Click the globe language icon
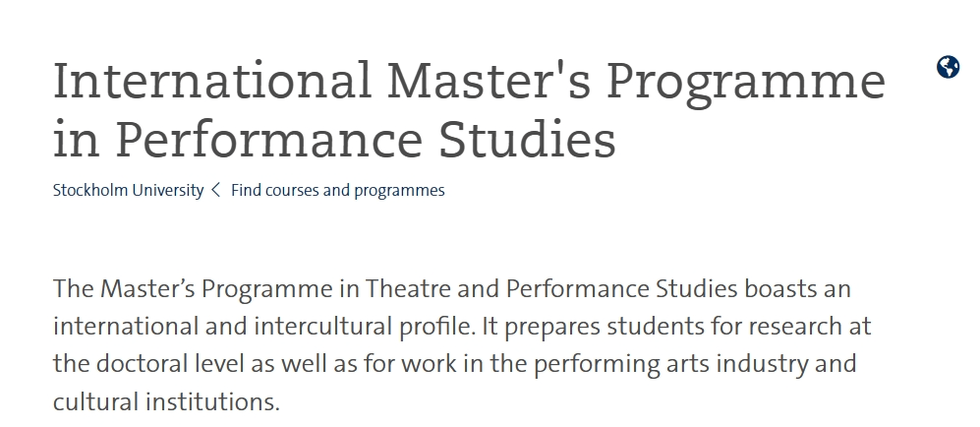This screenshot has width=980, height=427. [x=948, y=67]
